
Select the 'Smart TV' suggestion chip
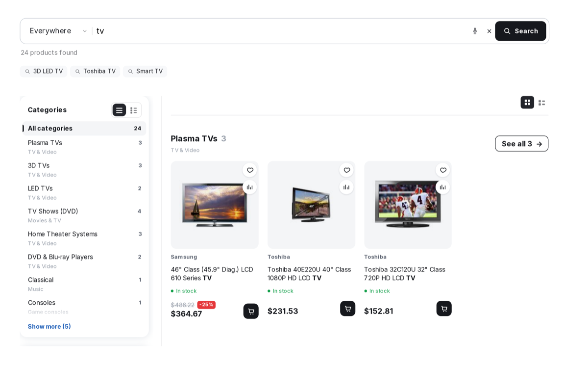145,71
